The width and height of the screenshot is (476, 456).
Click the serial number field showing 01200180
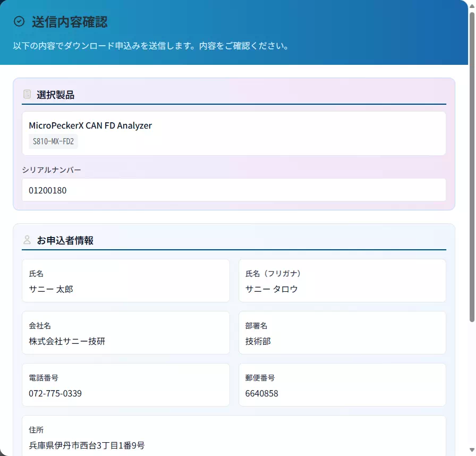pos(234,190)
